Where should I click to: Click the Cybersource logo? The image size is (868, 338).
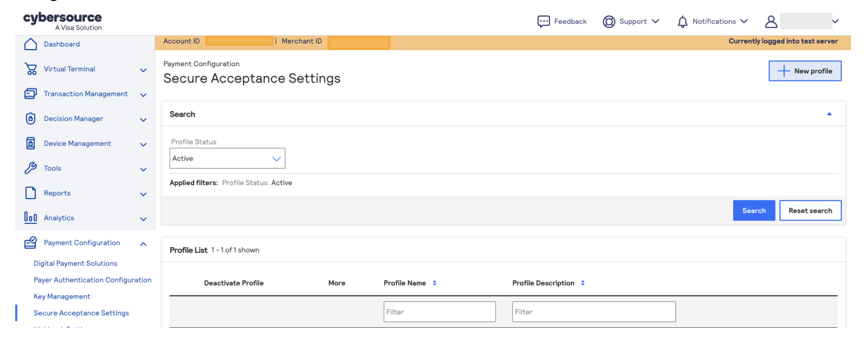click(x=63, y=21)
